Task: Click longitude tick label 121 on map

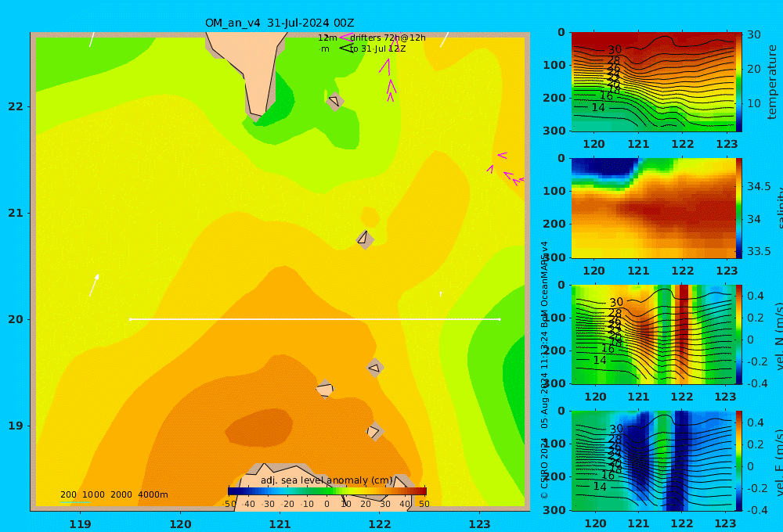Action: click(280, 524)
